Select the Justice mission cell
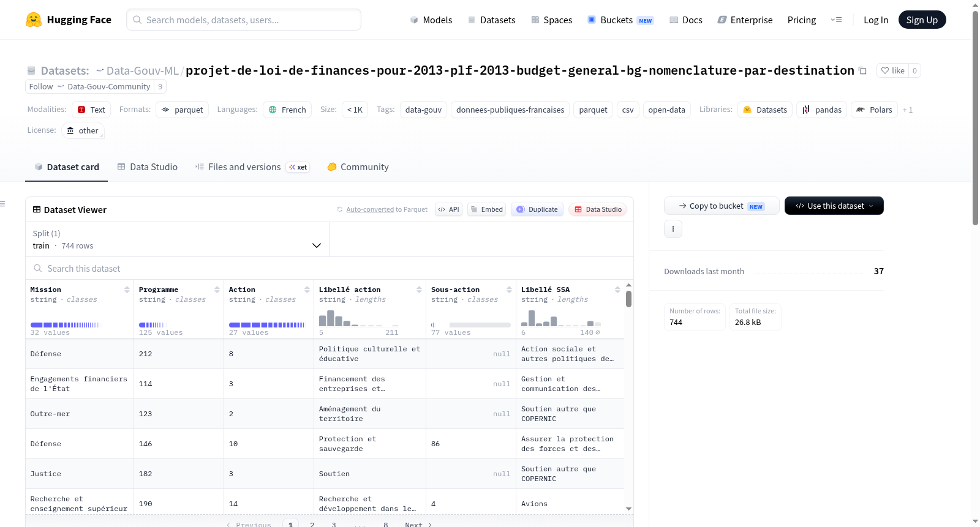 (x=80, y=474)
